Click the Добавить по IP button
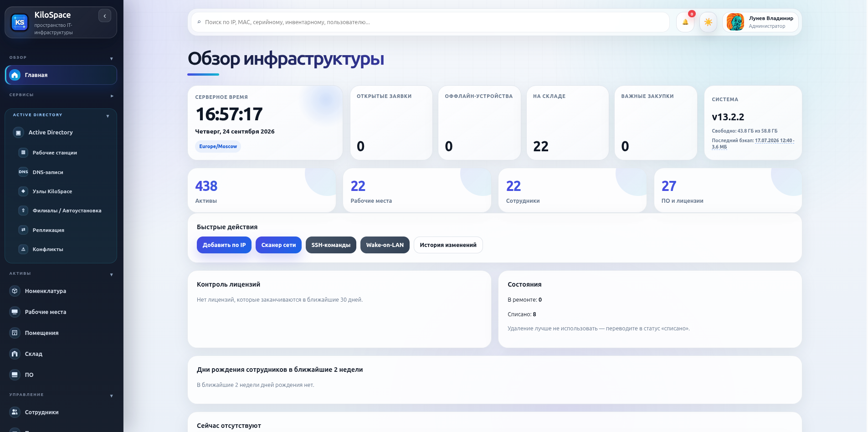Image resolution: width=868 pixels, height=432 pixels. point(224,245)
